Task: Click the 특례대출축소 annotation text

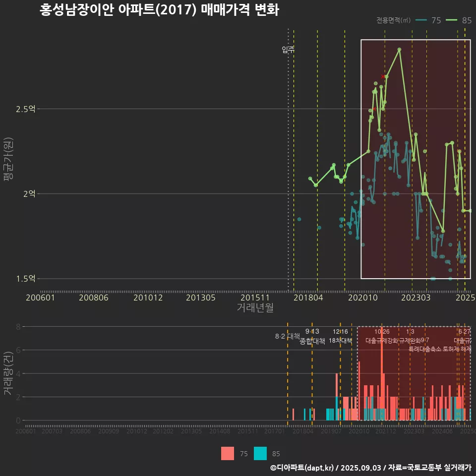Action: coord(425,349)
